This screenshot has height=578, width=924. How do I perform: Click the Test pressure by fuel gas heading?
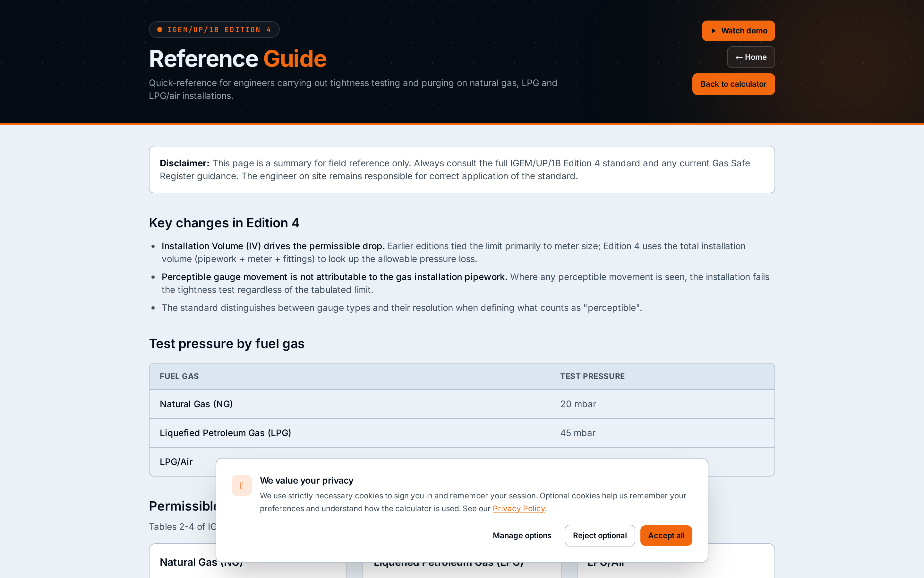(227, 344)
